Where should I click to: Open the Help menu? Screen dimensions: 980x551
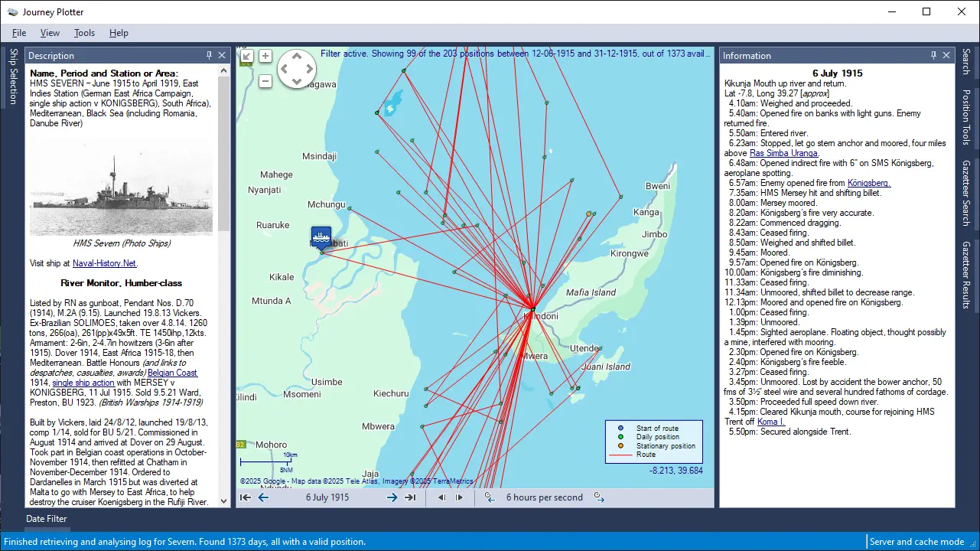[119, 33]
